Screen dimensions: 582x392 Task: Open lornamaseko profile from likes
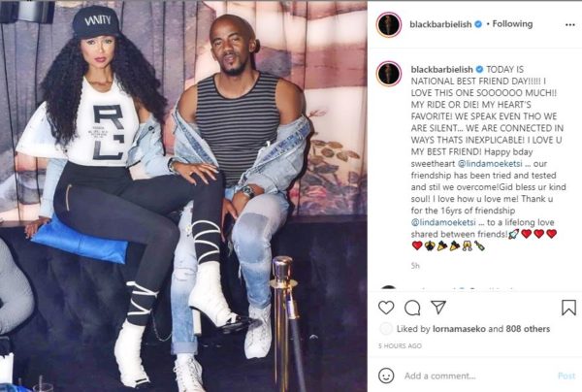point(459,329)
